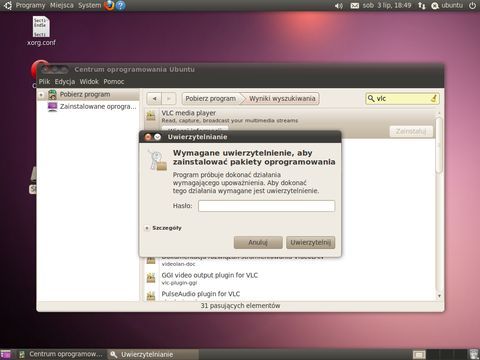Open the power session icon
The width and height of the screenshot is (480, 360).
472,6
